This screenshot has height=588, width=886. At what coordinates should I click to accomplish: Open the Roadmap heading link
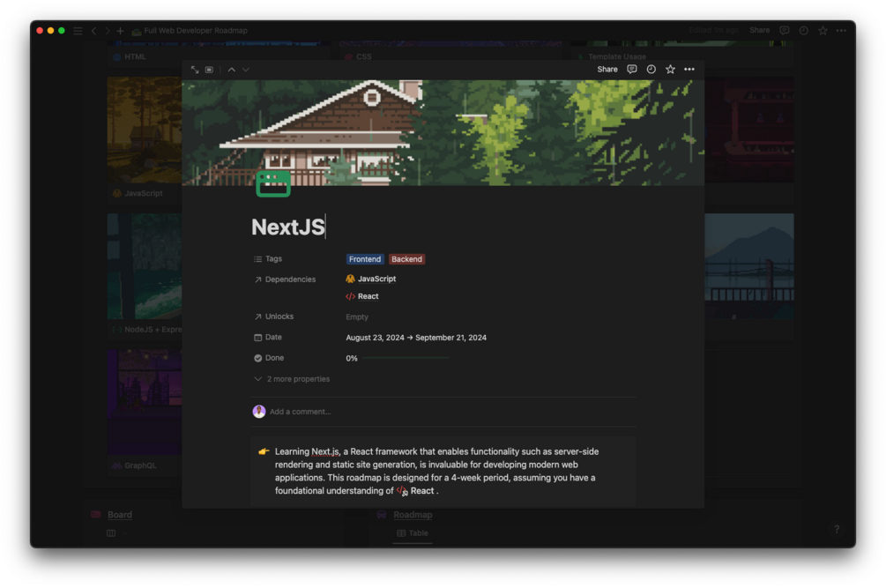[x=413, y=515]
